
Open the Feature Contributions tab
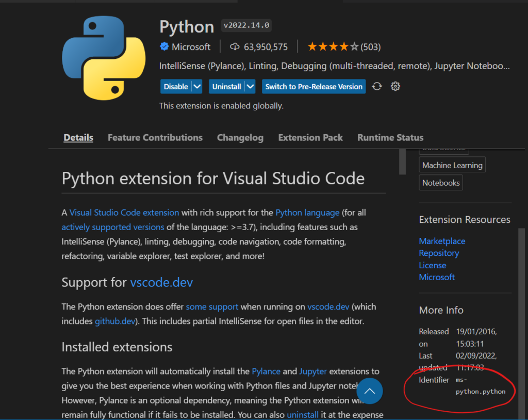[155, 138]
